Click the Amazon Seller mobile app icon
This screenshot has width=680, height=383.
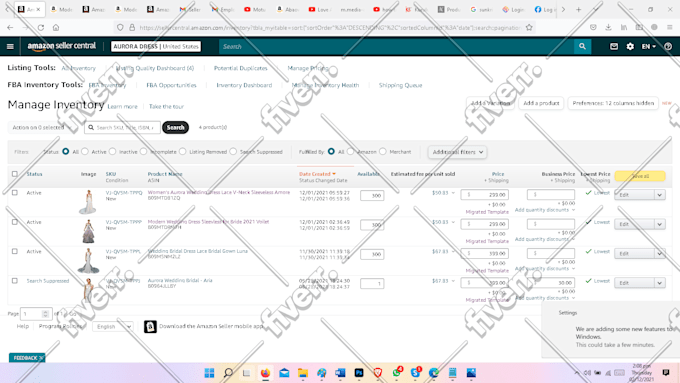(150, 326)
